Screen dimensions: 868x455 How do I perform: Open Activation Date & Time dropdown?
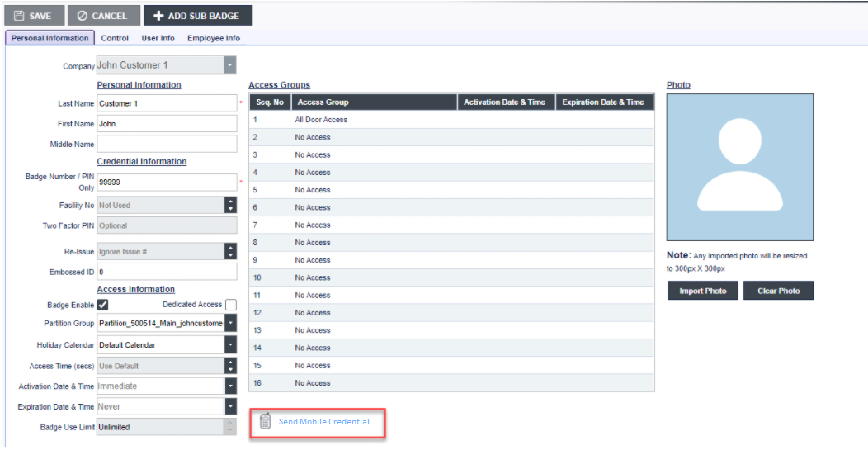pyautogui.click(x=230, y=386)
